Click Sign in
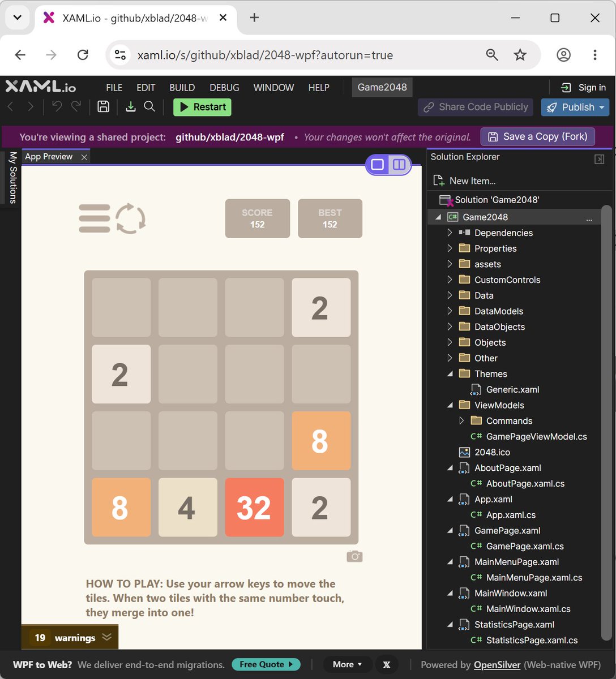Viewport: 616px width, 679px height. point(583,88)
